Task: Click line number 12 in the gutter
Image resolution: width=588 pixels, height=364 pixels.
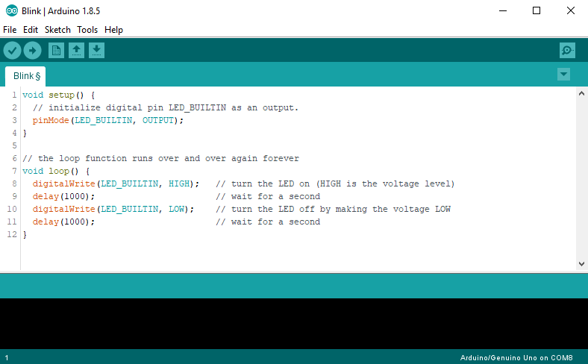Action: (12, 235)
